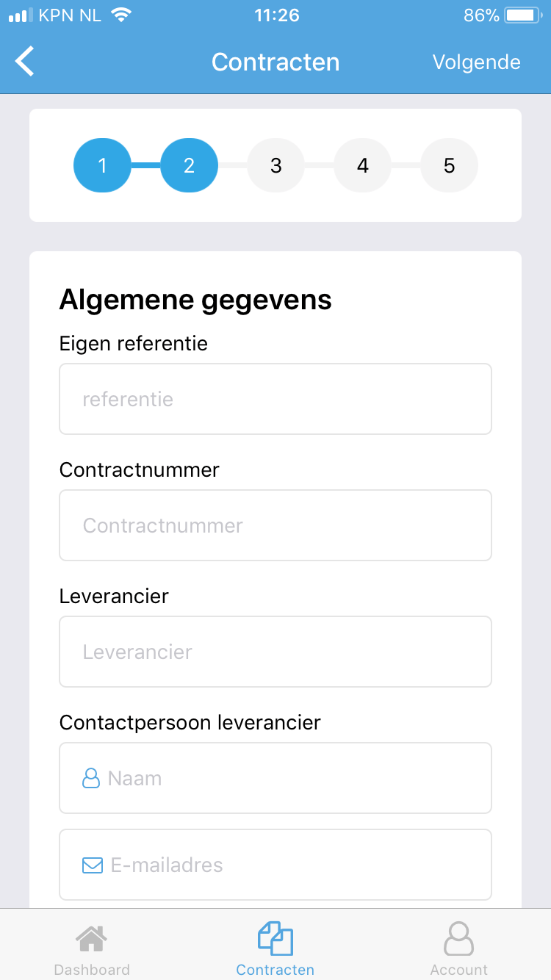Screen dimensions: 551x980
Task: Tap the person icon in Naam field
Action: [90, 778]
